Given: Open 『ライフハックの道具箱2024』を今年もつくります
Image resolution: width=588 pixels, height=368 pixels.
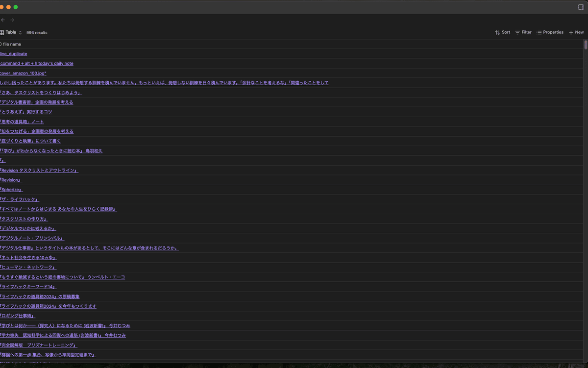Looking at the screenshot, I should pyautogui.click(x=48, y=306).
